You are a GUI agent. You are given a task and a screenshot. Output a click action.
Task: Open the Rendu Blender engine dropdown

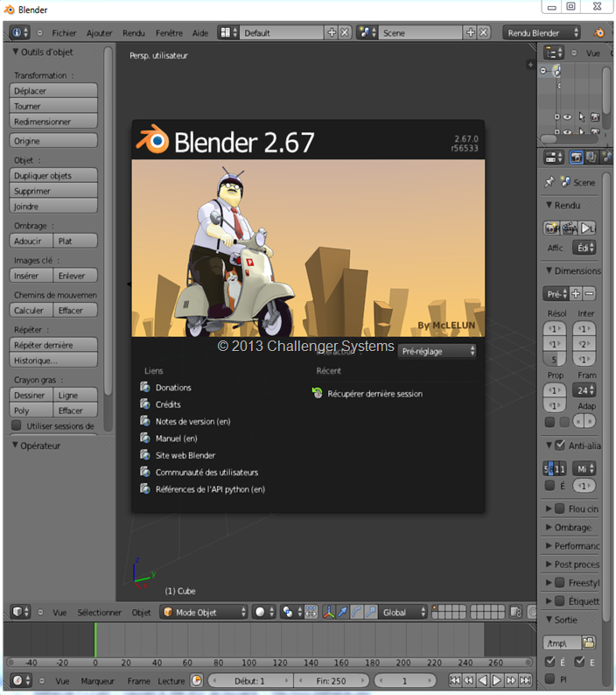(542, 32)
